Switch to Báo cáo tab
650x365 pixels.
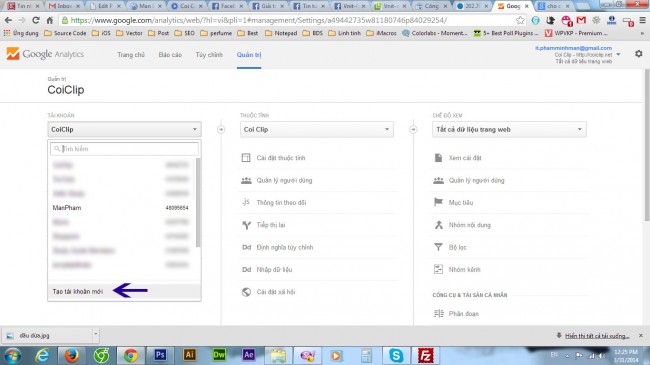point(170,55)
